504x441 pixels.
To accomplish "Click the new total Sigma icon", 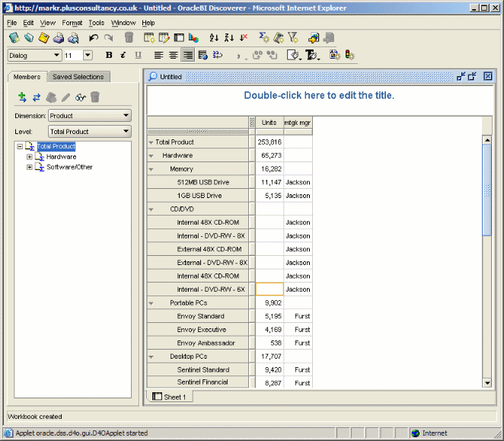I will pos(264,37).
